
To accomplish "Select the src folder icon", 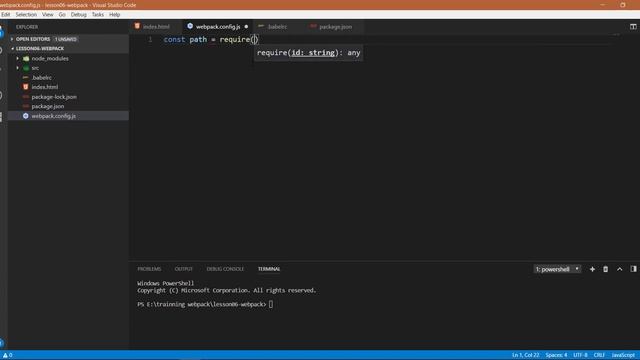I will (x=26, y=68).
